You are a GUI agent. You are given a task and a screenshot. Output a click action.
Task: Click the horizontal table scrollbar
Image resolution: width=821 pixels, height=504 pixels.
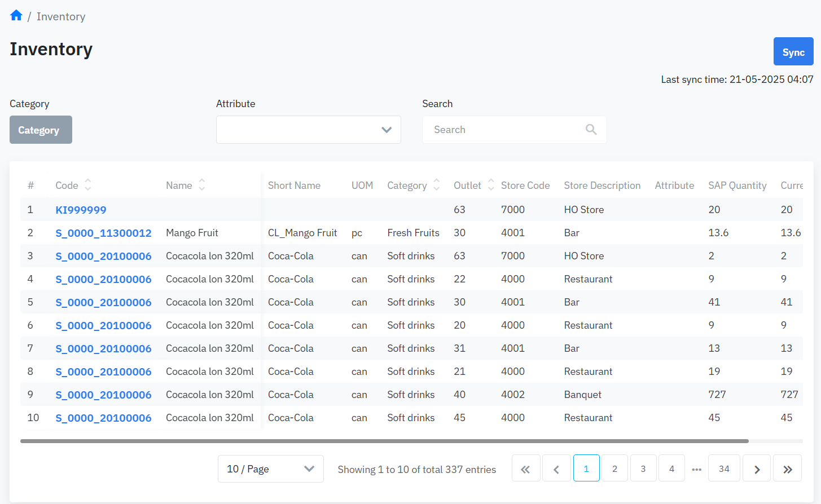pyautogui.click(x=384, y=441)
